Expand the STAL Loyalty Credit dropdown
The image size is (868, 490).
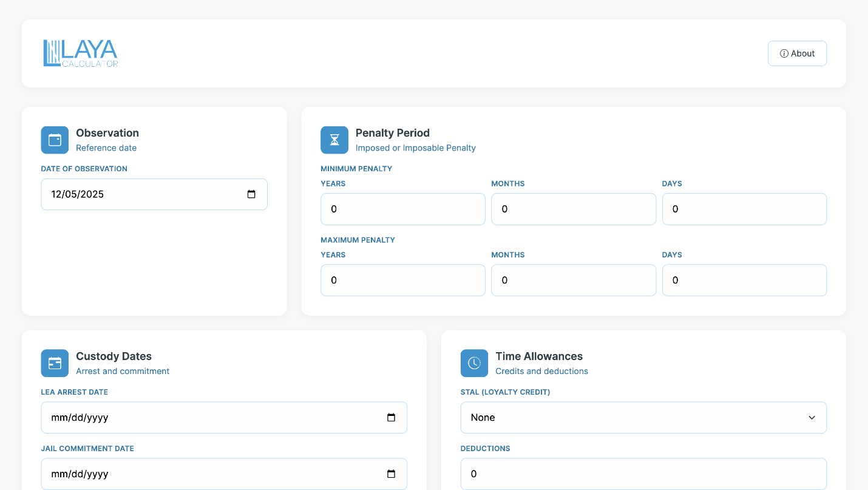point(643,418)
